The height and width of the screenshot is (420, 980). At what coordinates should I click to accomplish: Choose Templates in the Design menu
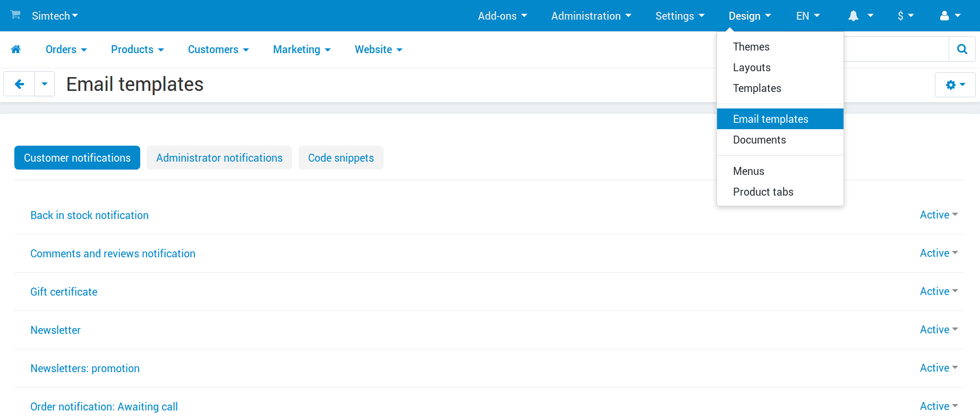click(x=780, y=88)
